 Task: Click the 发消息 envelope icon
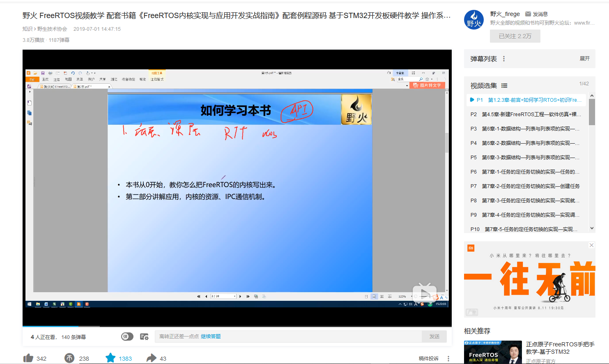528,14
